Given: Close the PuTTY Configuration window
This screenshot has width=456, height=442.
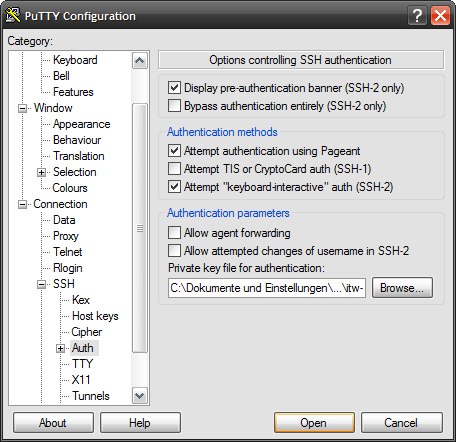Looking at the screenshot, I should click(x=440, y=15).
